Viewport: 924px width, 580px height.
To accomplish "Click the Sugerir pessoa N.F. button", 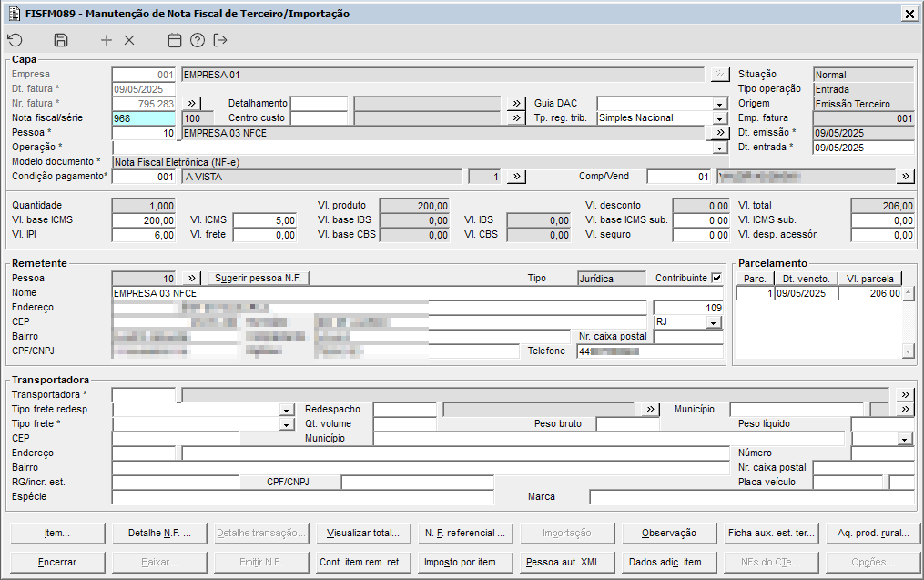I will click(259, 278).
